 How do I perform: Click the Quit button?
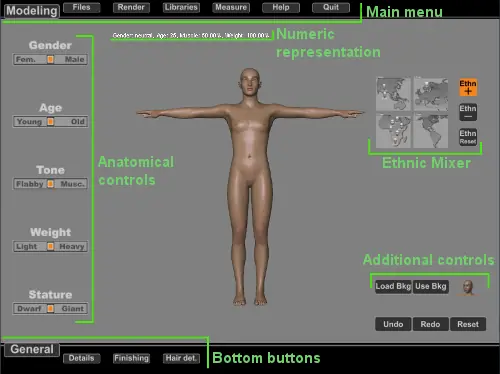click(x=331, y=7)
